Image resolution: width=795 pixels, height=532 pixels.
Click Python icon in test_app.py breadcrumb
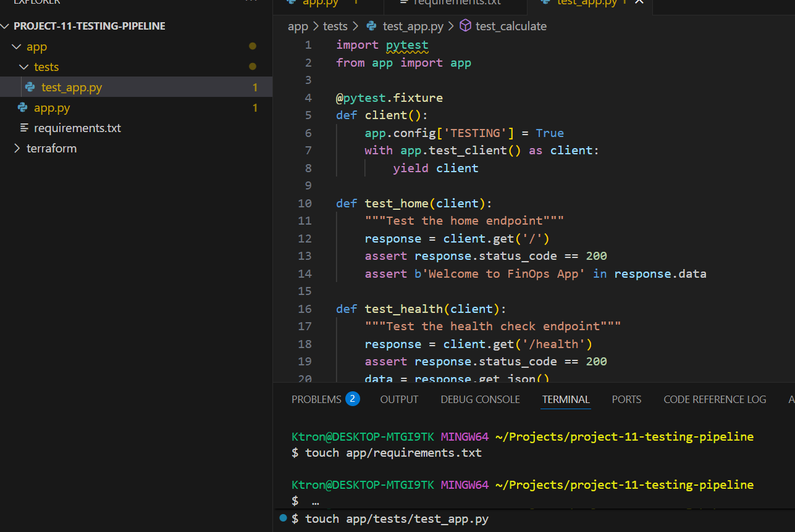click(371, 26)
